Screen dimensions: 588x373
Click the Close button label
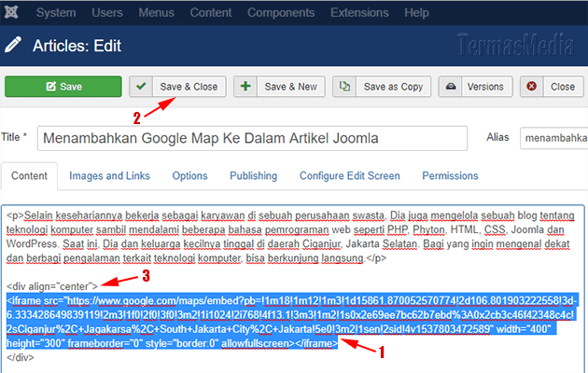tap(563, 87)
